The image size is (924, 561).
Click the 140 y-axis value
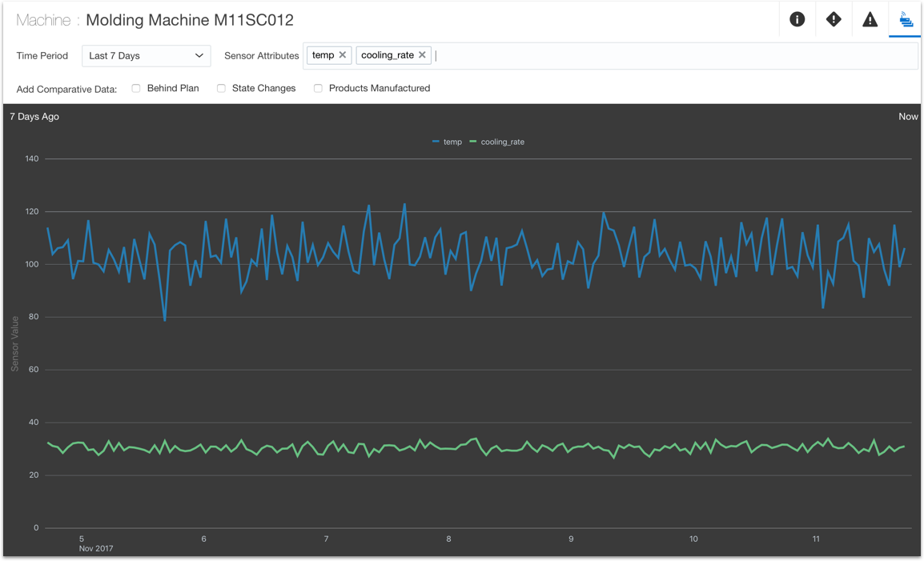pos(32,158)
